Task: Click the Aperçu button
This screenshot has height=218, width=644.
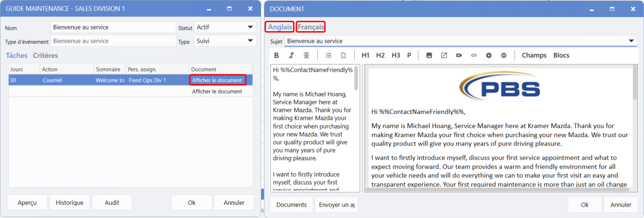Action: 27,203
